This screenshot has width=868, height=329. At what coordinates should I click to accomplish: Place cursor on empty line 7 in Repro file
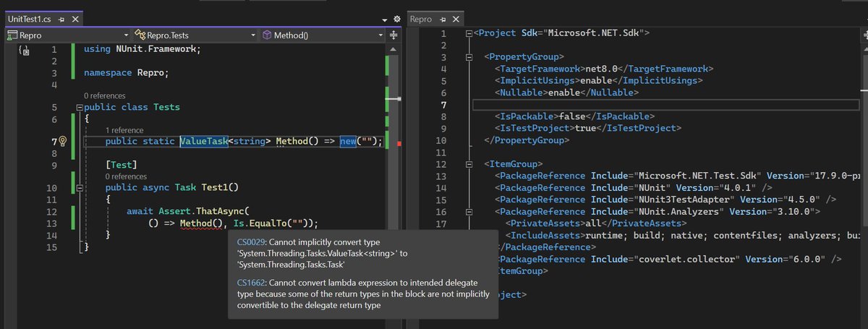[665, 105]
